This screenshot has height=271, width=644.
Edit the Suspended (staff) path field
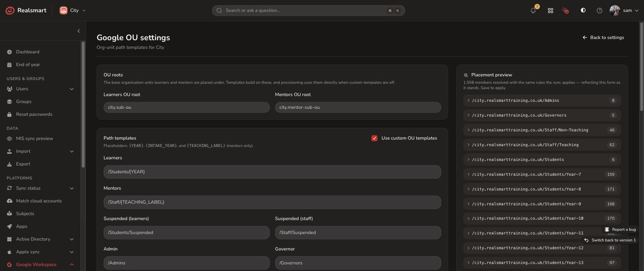coord(358,232)
